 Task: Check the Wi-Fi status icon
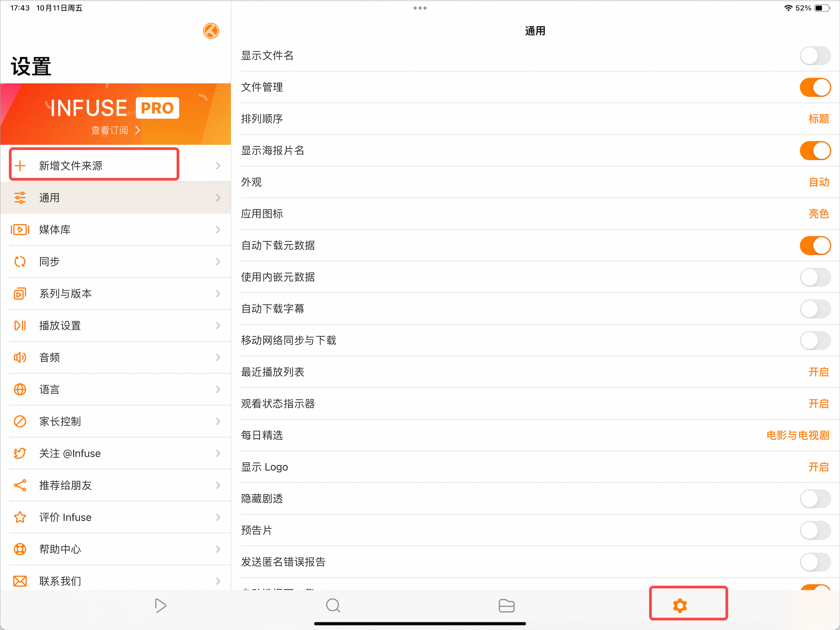tap(789, 8)
